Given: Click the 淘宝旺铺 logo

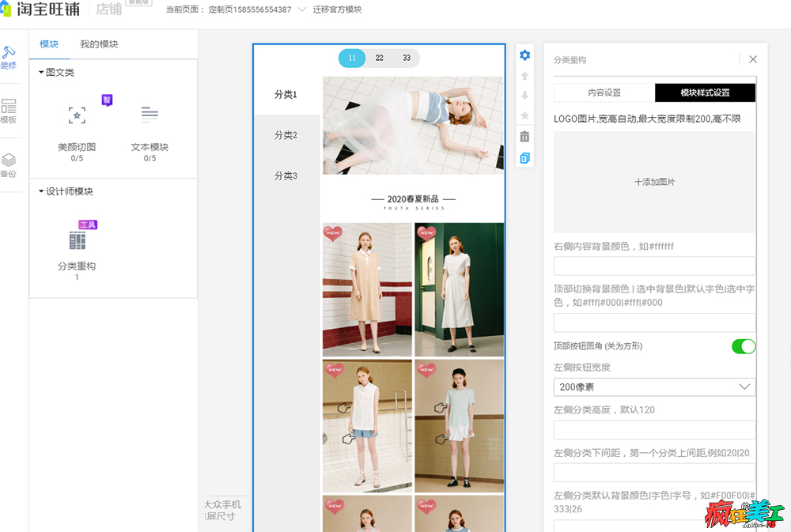Looking at the screenshot, I should pyautogui.click(x=40, y=9).
